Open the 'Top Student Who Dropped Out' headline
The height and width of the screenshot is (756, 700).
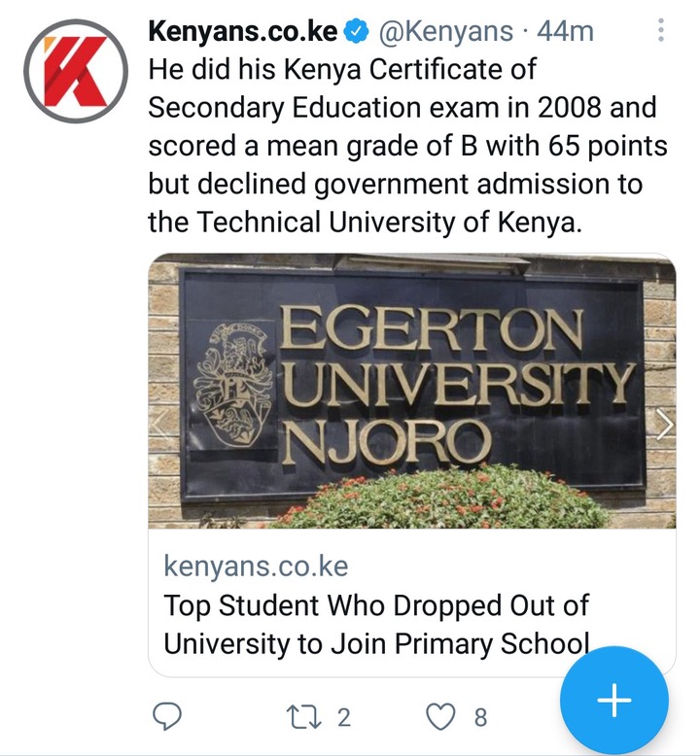(x=377, y=623)
